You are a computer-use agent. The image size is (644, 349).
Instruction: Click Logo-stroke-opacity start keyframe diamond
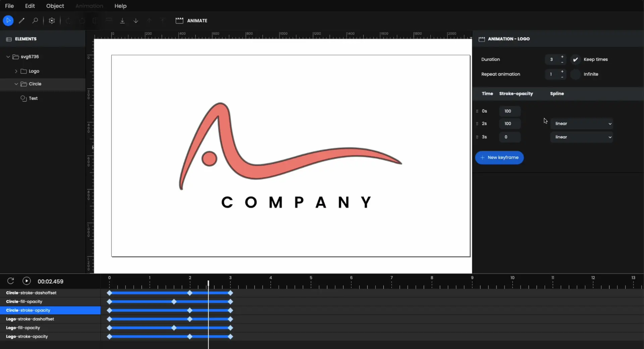(x=109, y=337)
